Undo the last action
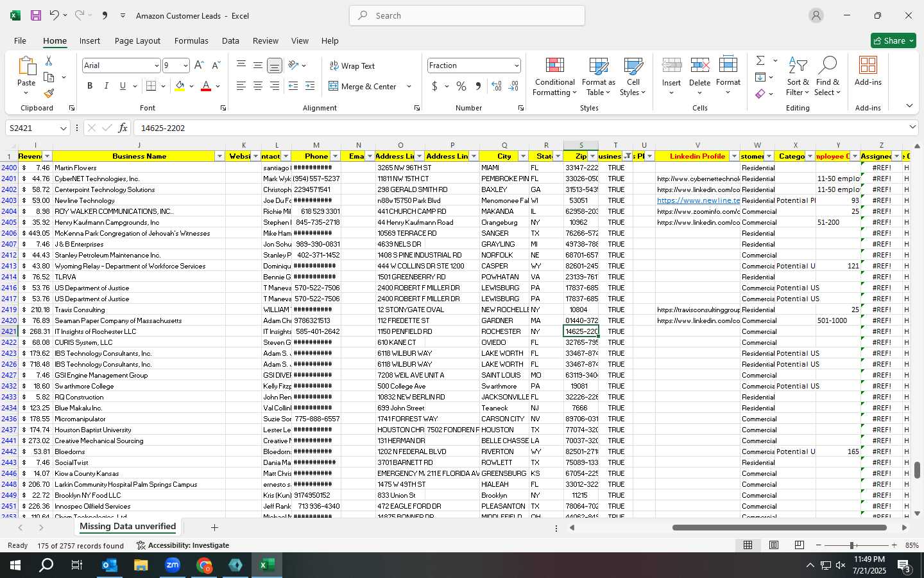Screen dimensions: 924x578 tap(54, 15)
